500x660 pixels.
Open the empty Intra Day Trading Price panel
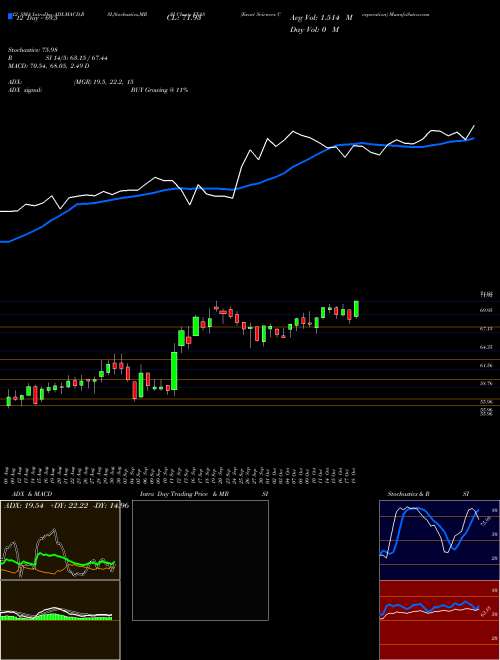[200, 560]
